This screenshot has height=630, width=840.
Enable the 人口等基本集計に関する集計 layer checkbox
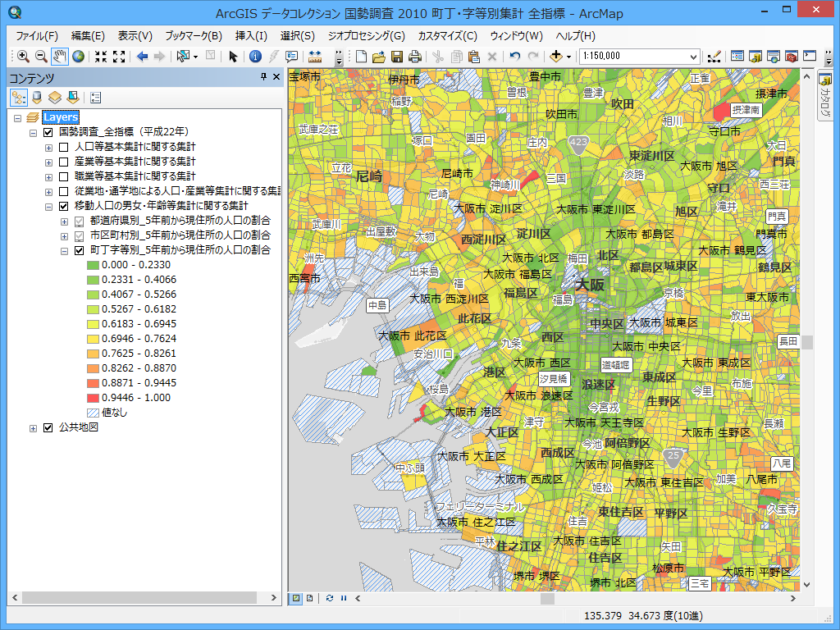pos(64,147)
